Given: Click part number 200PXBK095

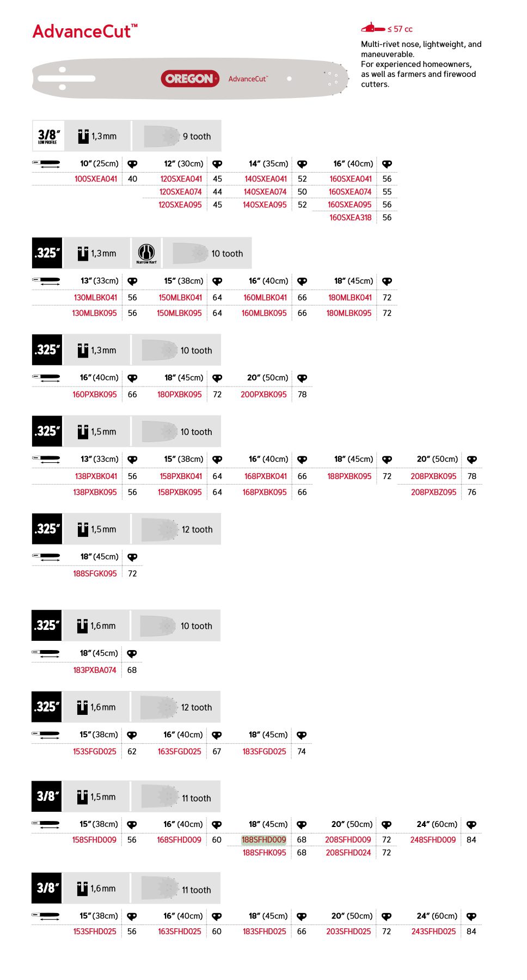Looking at the screenshot, I should tap(263, 394).
